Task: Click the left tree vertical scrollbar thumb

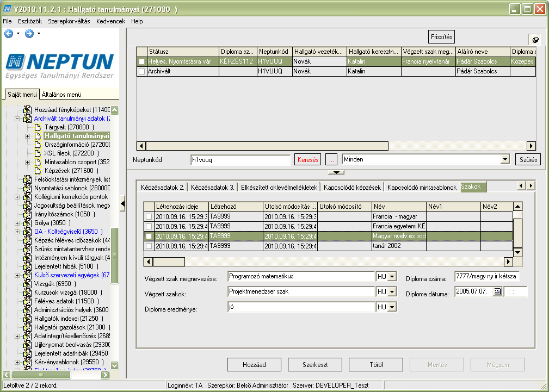Action: (x=114, y=256)
